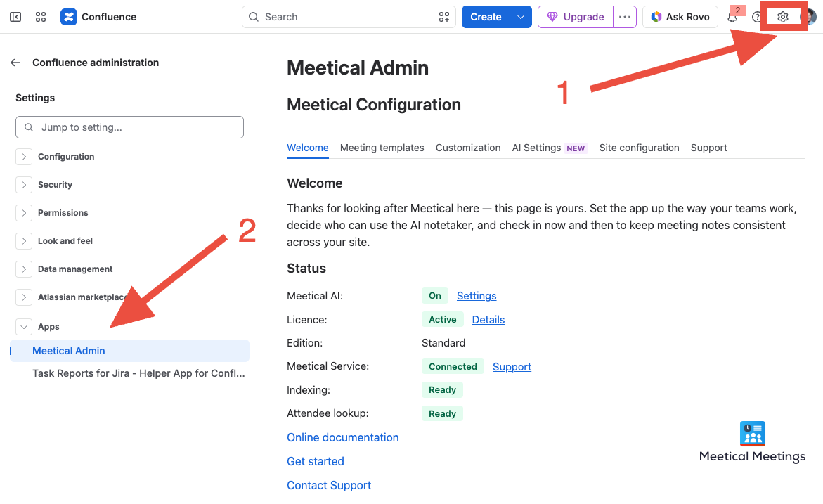
Task: Click the Licence Details link
Action: (x=488, y=320)
